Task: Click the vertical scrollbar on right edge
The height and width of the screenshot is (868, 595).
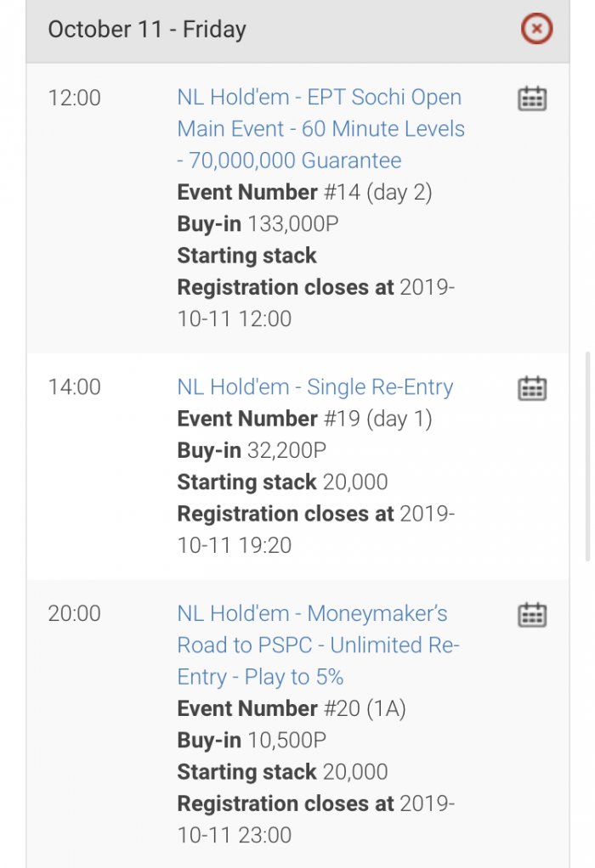Action: click(x=587, y=459)
